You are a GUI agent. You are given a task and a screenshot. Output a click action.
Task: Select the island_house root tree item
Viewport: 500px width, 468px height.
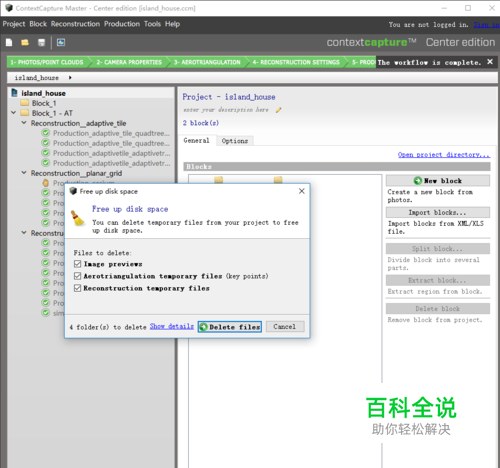tap(43, 93)
